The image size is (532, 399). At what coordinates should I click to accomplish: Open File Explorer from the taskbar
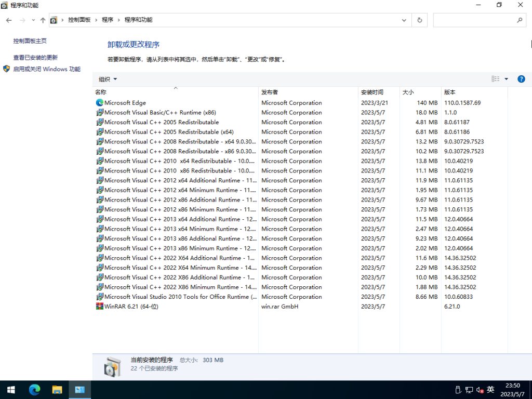tap(57, 390)
